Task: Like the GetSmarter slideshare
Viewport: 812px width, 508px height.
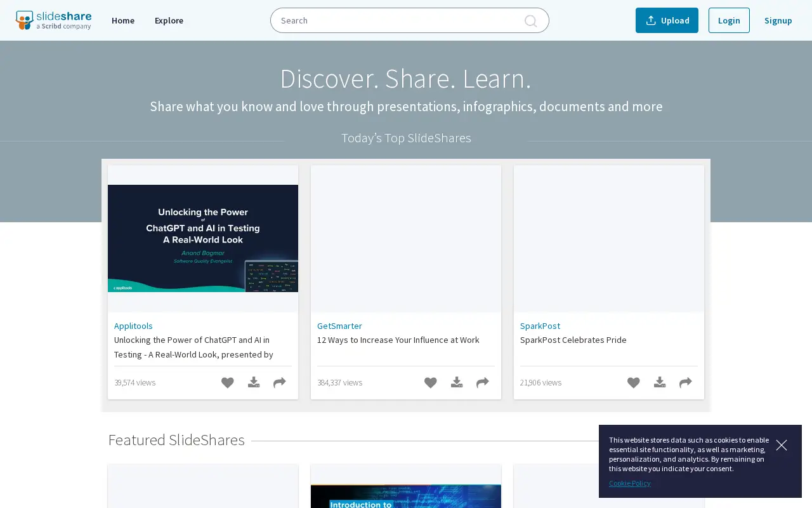Action: [x=431, y=382]
